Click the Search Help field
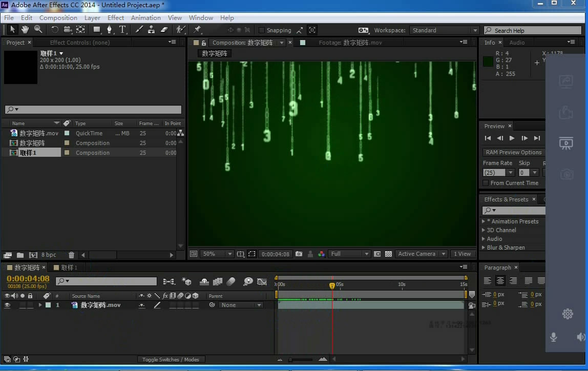 coord(533,30)
